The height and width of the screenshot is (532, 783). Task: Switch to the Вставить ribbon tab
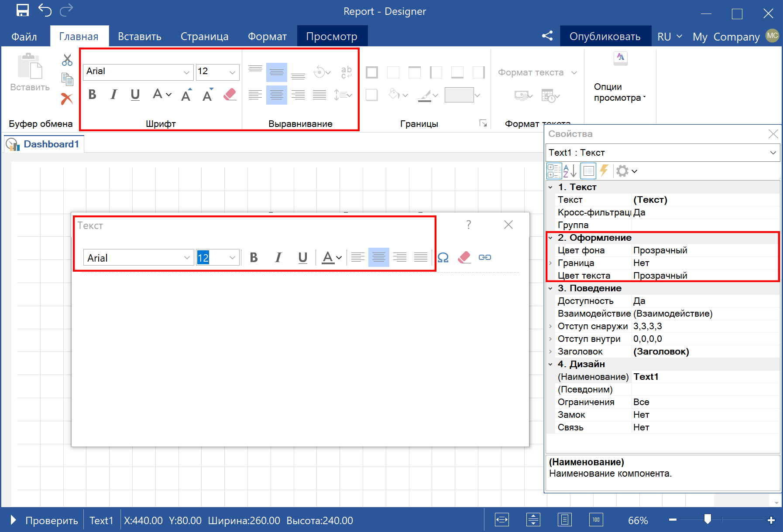pos(140,37)
